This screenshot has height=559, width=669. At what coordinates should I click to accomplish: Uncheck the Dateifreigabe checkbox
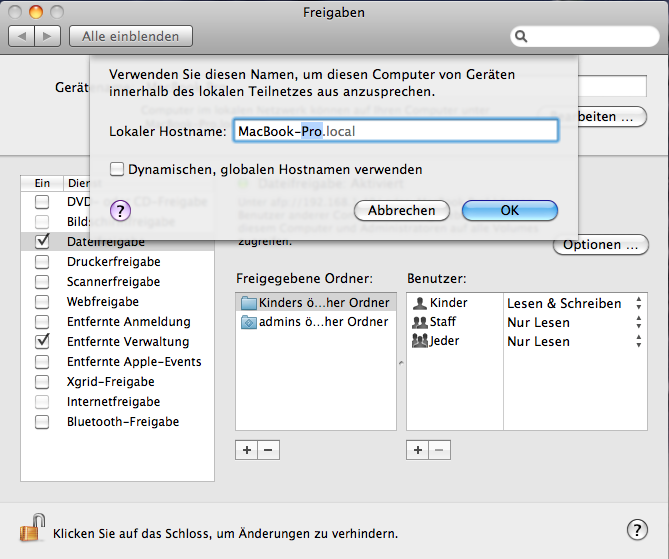[42, 241]
